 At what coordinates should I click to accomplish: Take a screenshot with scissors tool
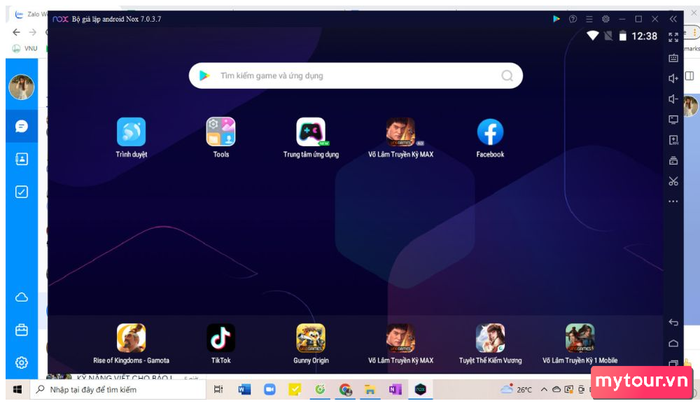click(x=673, y=181)
